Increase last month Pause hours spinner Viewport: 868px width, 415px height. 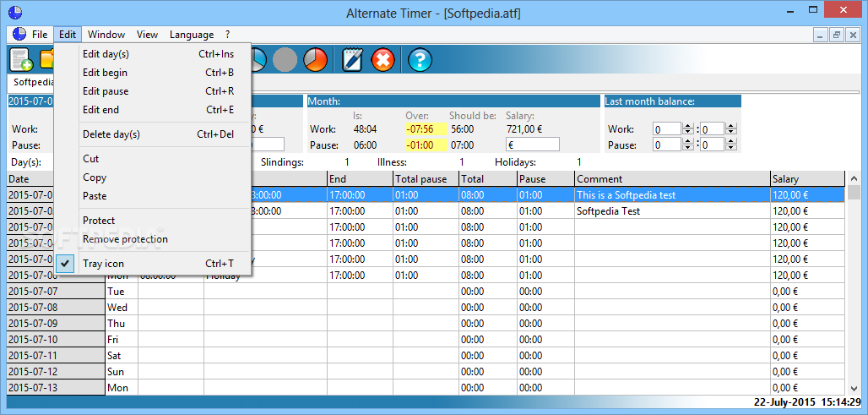point(687,142)
